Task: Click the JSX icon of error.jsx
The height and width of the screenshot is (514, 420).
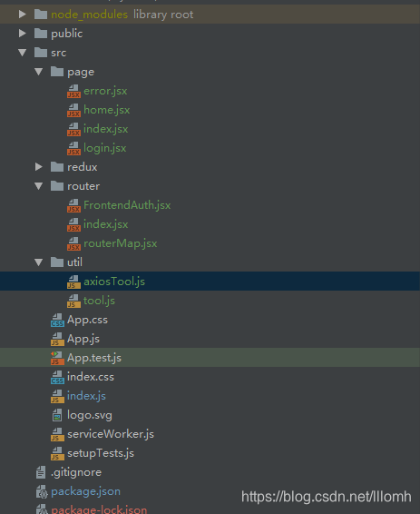Action: click(73, 91)
